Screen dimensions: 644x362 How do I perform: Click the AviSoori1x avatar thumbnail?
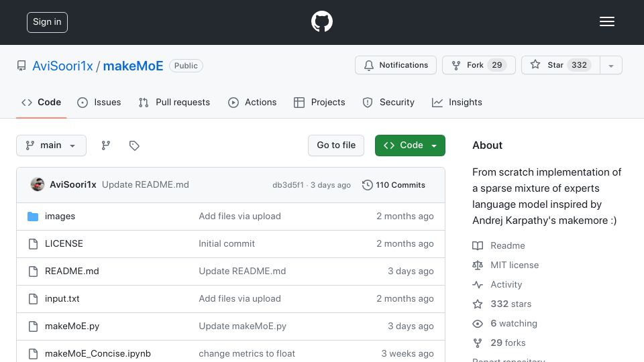(x=38, y=184)
